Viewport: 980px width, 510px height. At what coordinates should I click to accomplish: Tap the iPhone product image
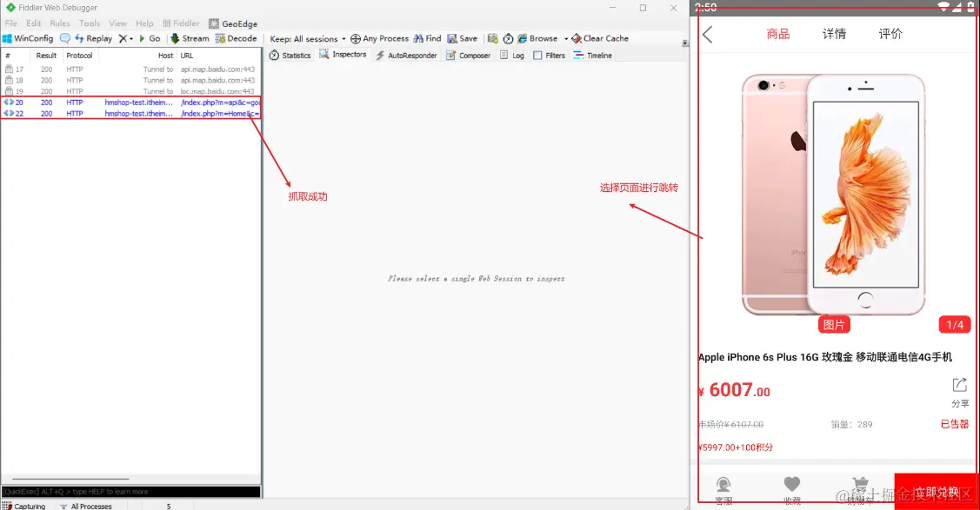(x=834, y=194)
